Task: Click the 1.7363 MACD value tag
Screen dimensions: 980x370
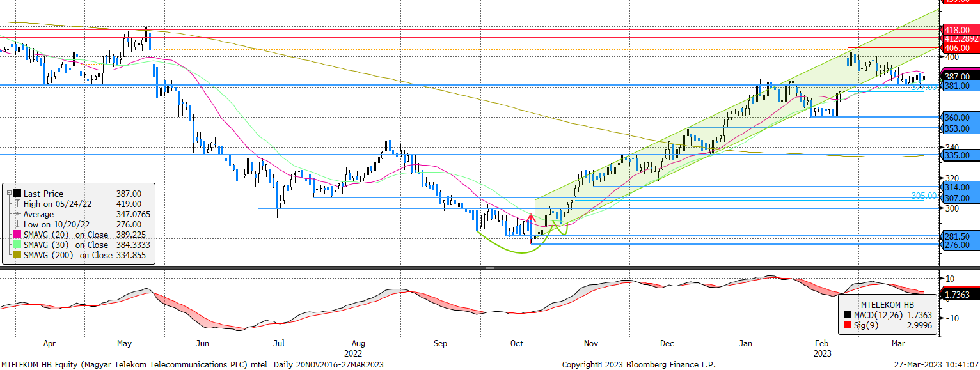Action: point(960,295)
